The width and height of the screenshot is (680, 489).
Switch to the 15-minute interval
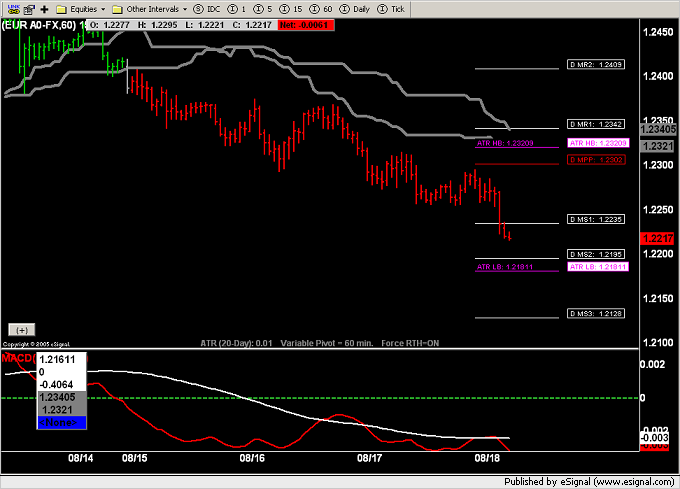click(291, 9)
